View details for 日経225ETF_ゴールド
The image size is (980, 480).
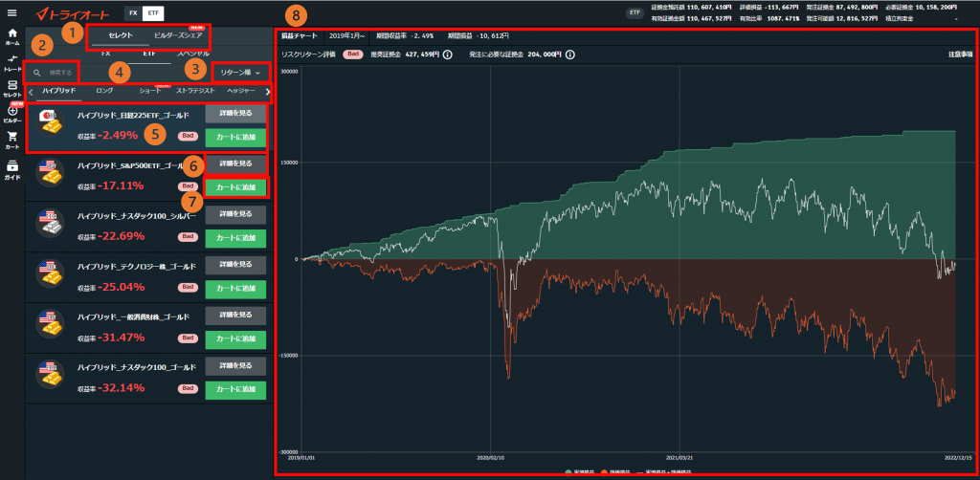click(235, 114)
